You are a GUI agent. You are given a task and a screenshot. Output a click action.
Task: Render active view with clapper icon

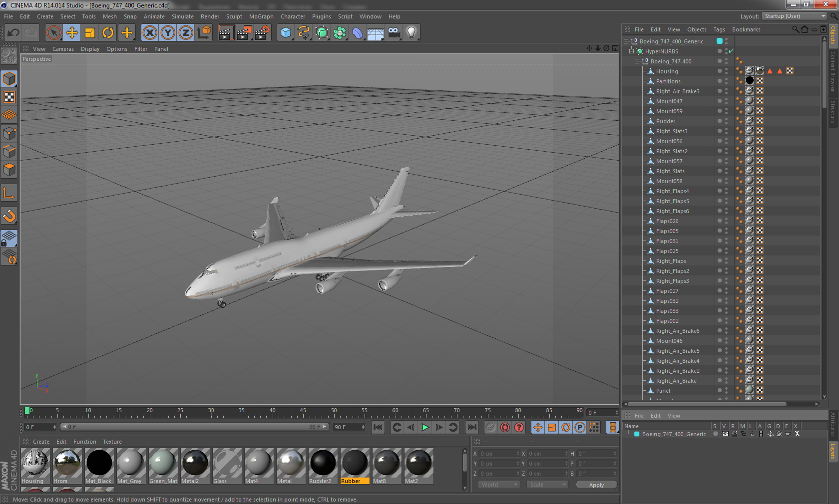coord(226,33)
